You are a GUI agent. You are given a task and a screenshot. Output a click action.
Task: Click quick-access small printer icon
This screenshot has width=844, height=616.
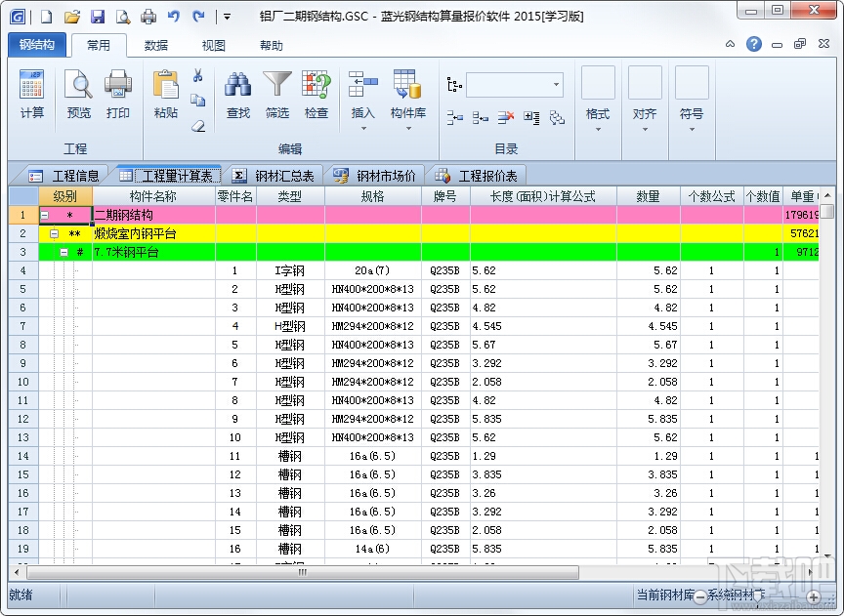pos(148,17)
